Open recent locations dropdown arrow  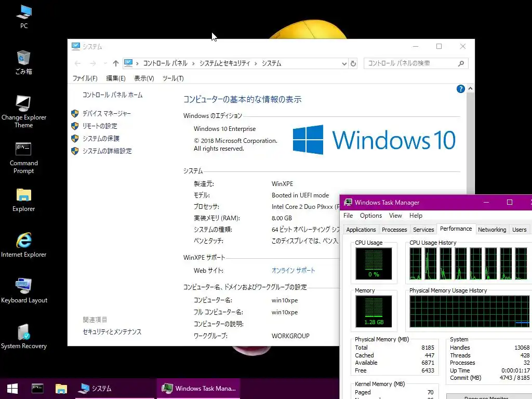click(x=105, y=63)
